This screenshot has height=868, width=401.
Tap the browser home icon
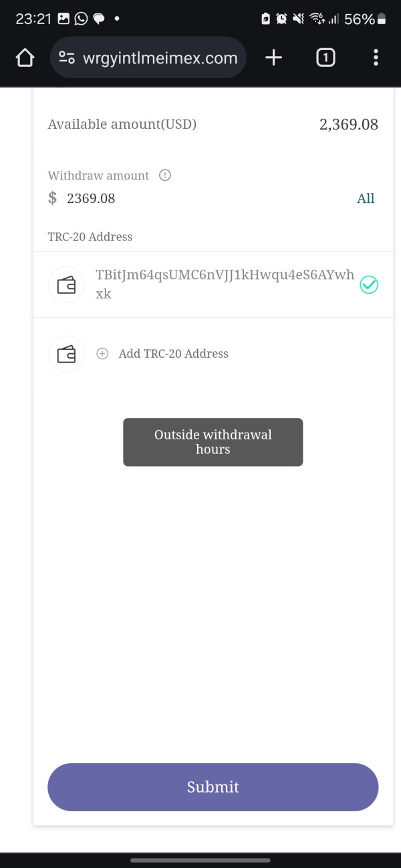[25, 58]
